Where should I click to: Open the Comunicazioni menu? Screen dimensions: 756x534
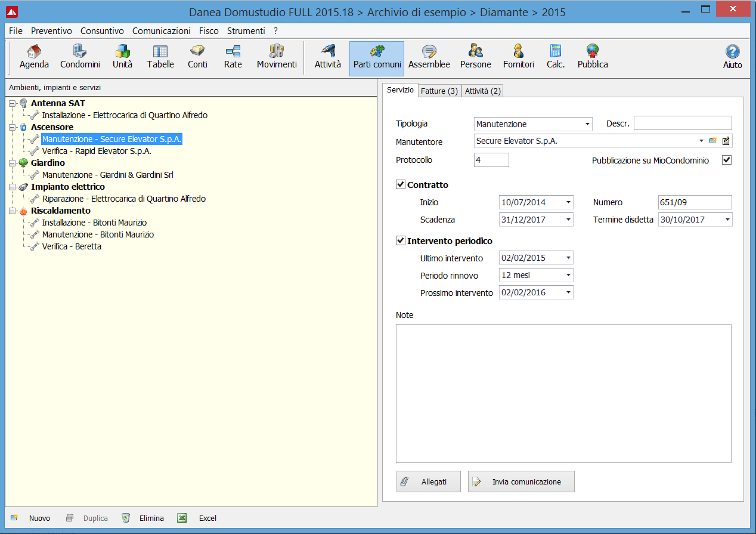(x=162, y=30)
